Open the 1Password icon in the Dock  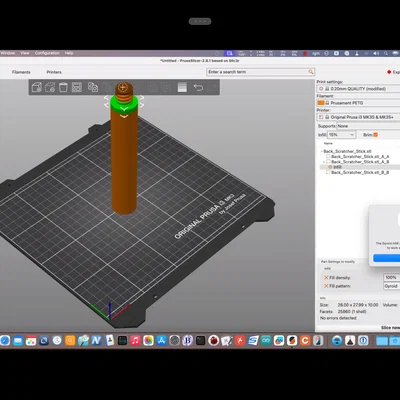tap(363, 341)
